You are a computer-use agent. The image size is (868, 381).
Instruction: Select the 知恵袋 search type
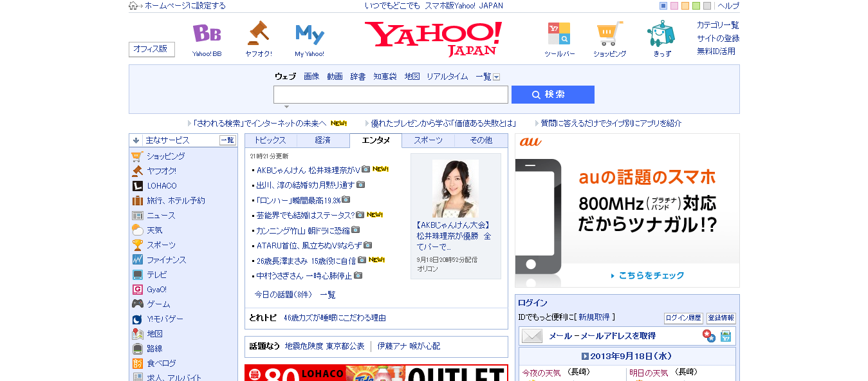[x=385, y=77]
